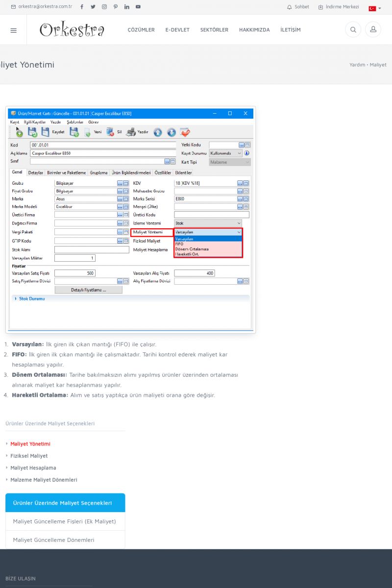Screen dimensions: 392x588
Task: Expand the Turkish flag language dropdown
Action: [x=375, y=8]
